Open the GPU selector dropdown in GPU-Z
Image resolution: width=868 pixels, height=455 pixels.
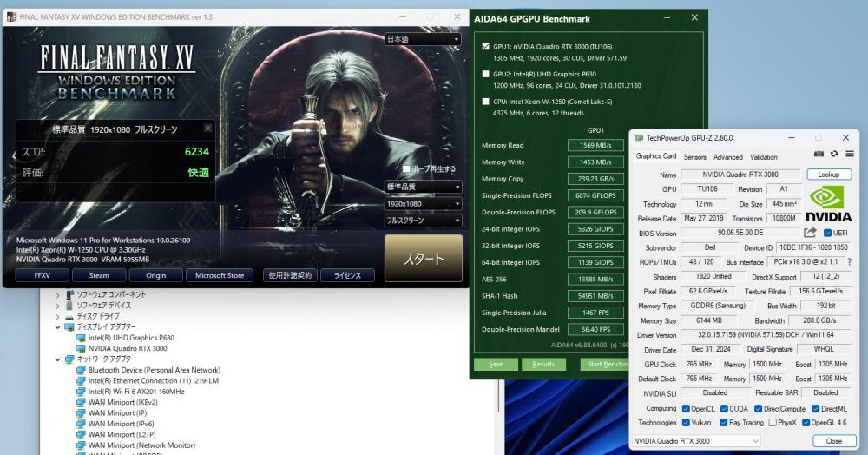(696, 441)
